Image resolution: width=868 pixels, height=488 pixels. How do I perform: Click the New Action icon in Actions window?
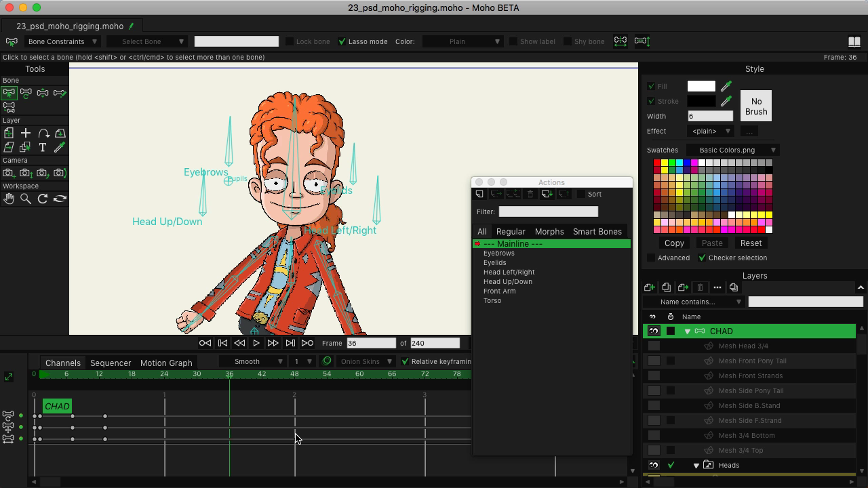479,195
